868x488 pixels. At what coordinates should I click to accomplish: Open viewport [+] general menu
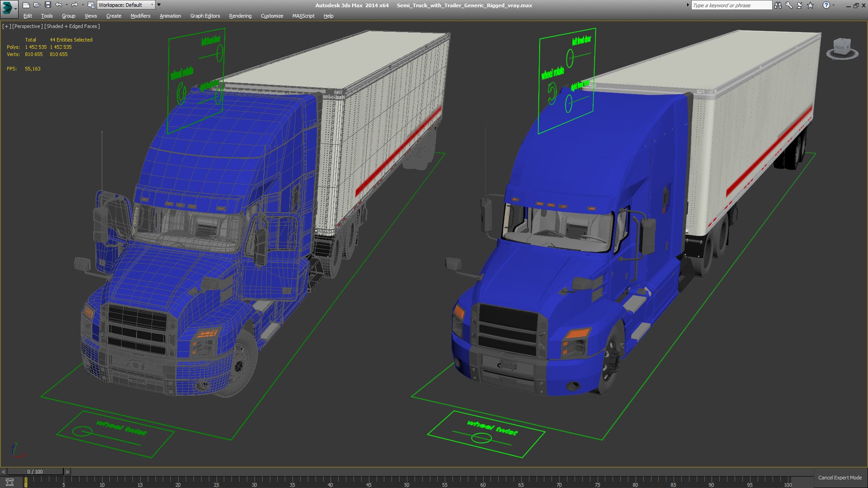[6, 26]
